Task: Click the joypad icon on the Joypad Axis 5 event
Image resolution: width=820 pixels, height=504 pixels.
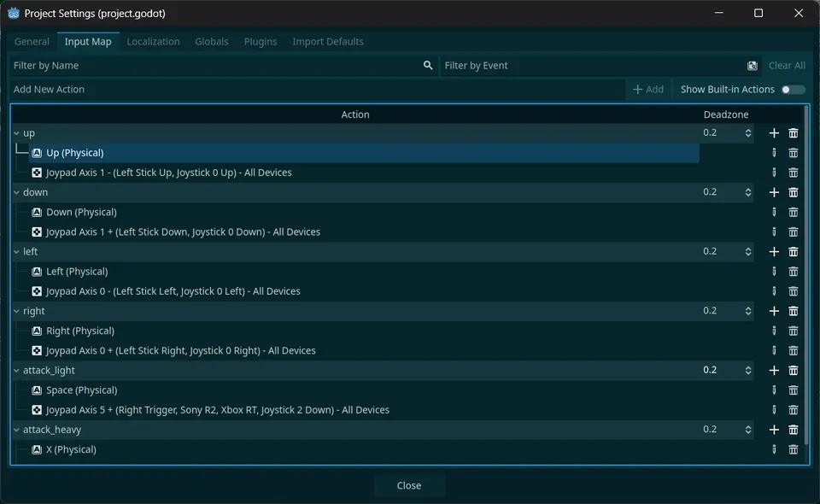Action: pos(36,409)
